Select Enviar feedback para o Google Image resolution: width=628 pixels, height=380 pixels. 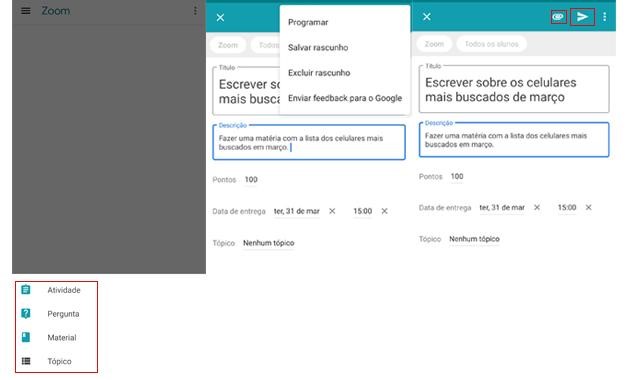tap(345, 98)
